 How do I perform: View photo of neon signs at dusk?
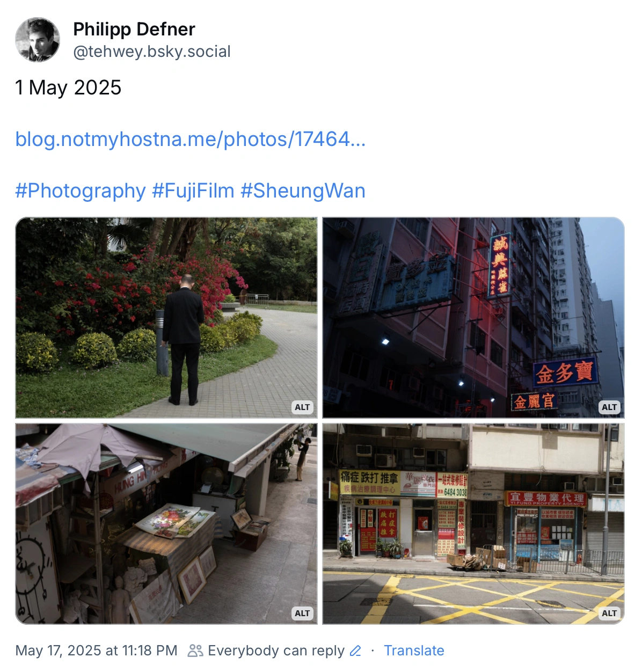(x=473, y=317)
